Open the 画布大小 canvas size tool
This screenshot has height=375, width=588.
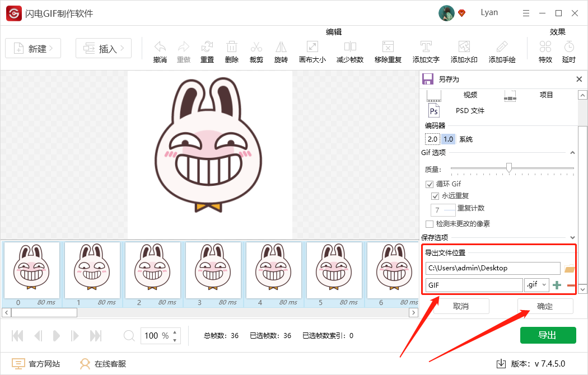click(312, 47)
